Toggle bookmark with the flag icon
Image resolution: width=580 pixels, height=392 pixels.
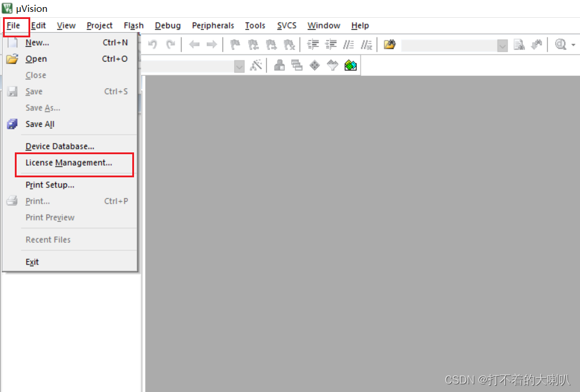click(235, 44)
